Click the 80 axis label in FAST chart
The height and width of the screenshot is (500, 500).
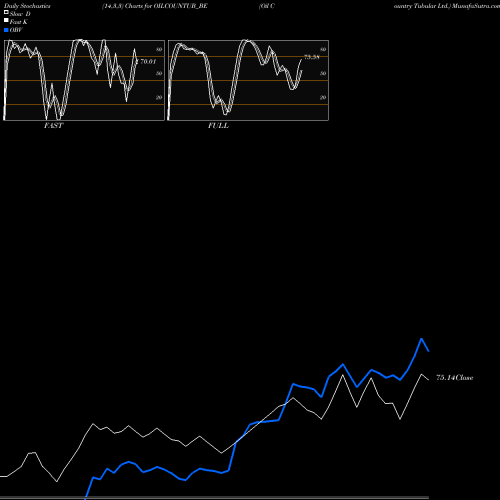[x=159, y=49]
